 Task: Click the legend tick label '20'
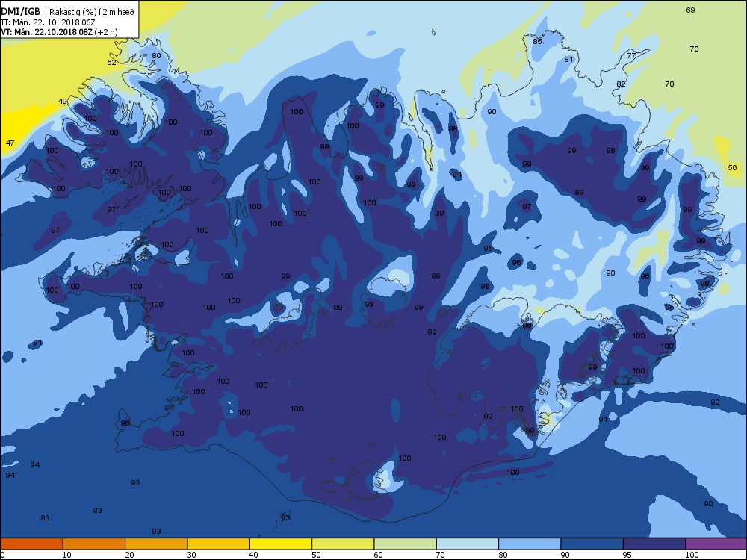pos(129,555)
